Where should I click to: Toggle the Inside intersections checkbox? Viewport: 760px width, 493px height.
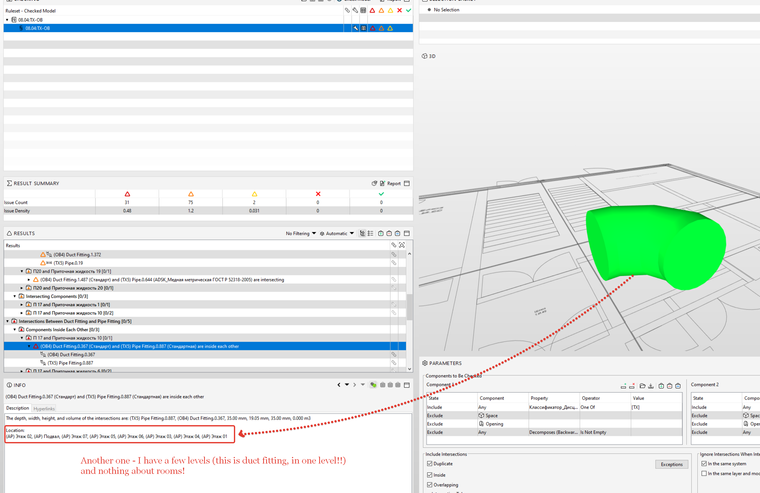click(429, 475)
